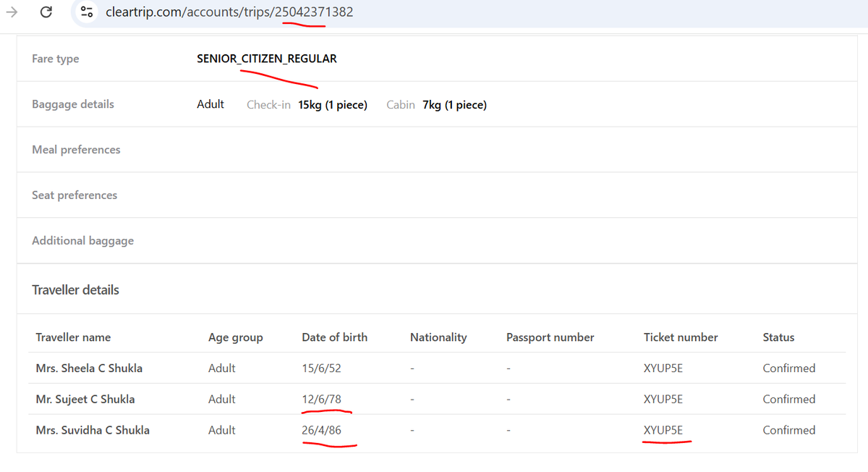The image size is (868, 472).
Task: Click the "Date of birth" column header
Action: click(x=334, y=337)
